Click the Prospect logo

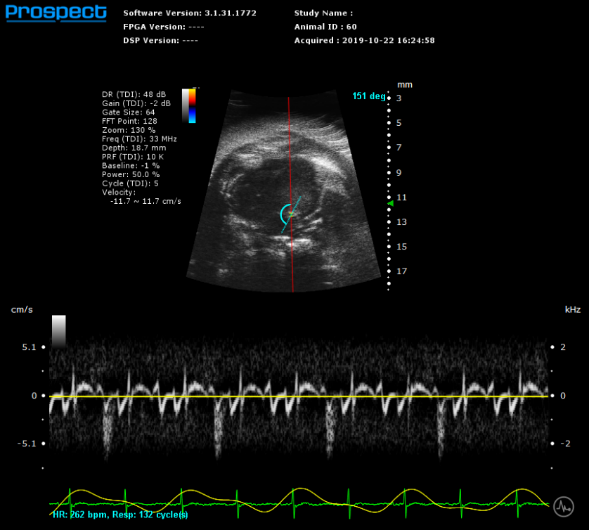(x=56, y=13)
